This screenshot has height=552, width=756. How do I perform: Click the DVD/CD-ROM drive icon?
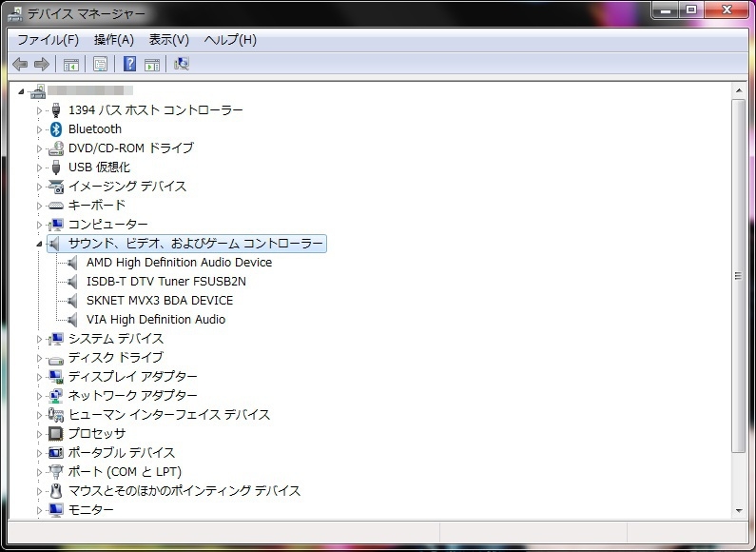coord(56,148)
